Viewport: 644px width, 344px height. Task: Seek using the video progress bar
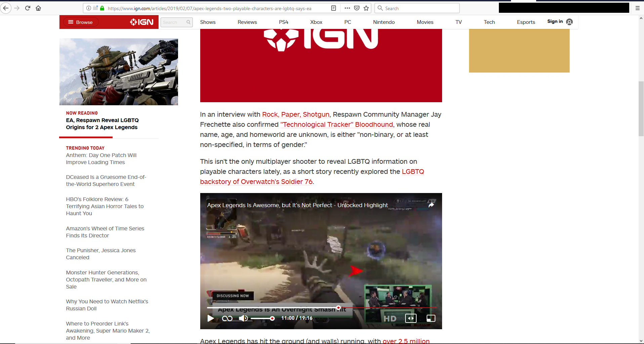(321, 308)
